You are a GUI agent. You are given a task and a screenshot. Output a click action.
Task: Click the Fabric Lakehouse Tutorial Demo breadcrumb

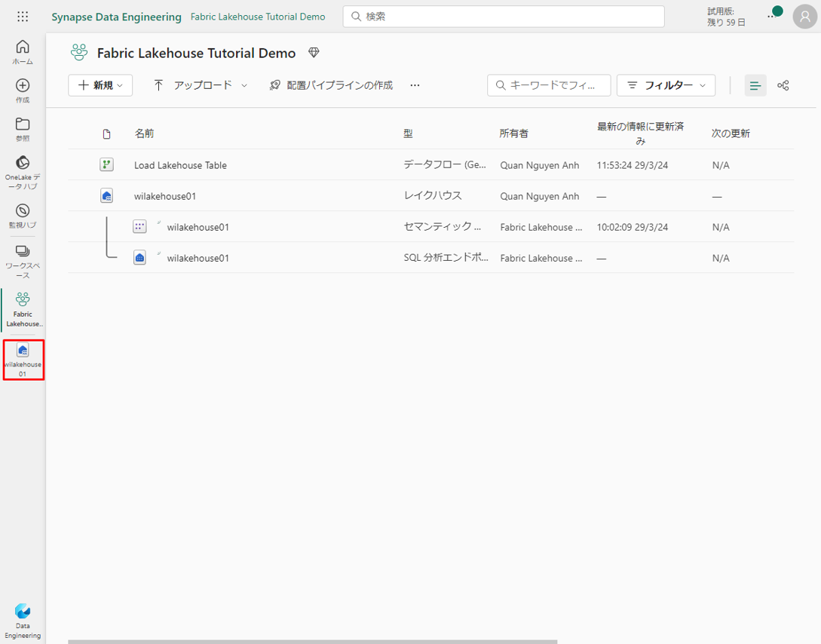point(258,17)
